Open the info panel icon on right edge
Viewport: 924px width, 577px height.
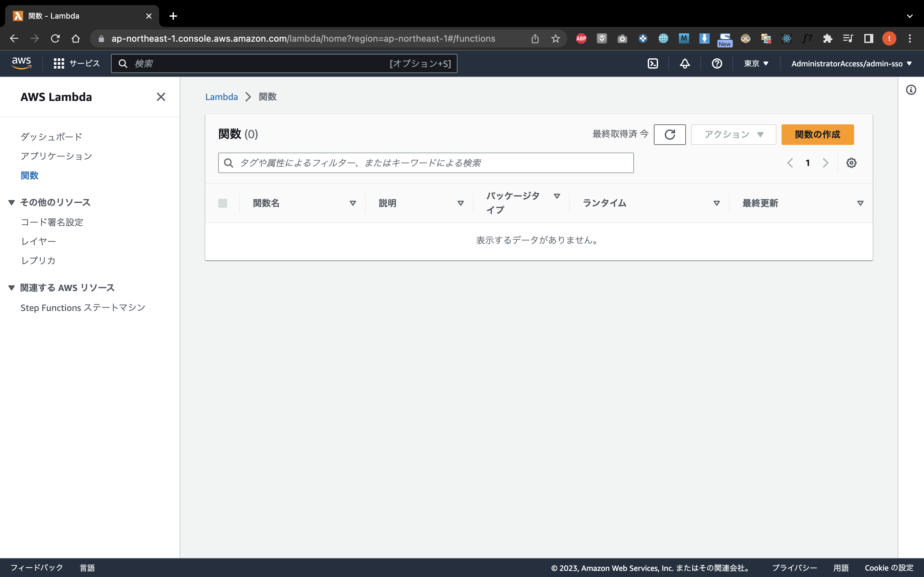[x=912, y=90]
